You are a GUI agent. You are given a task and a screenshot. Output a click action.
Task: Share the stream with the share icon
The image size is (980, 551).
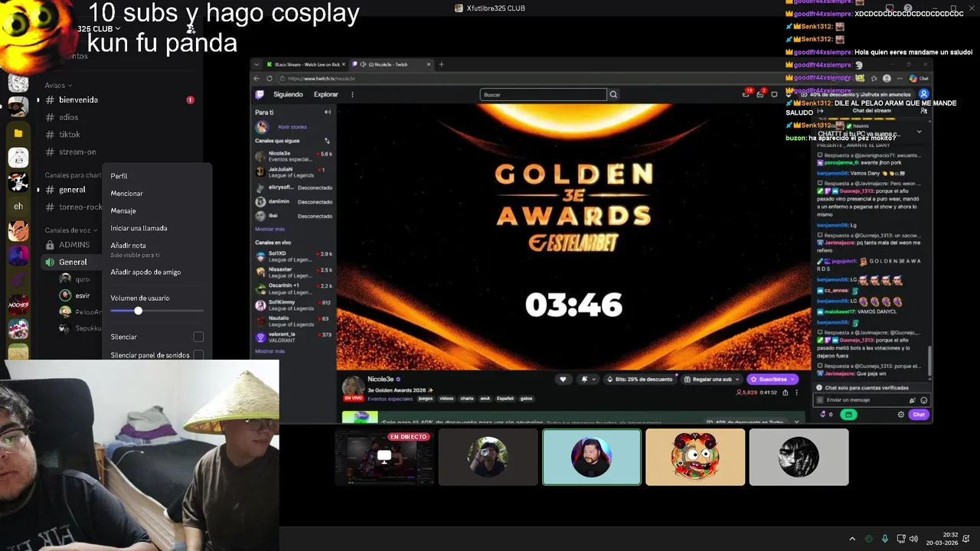tap(786, 393)
